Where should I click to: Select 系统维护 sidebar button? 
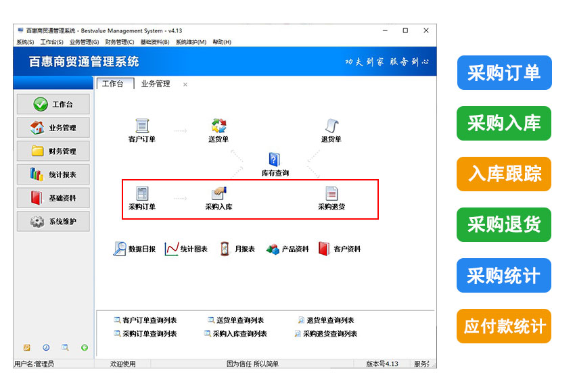pos(53,221)
